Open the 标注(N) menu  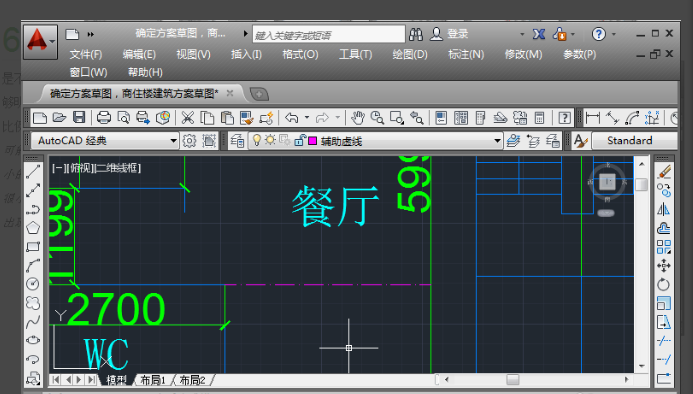point(466,54)
